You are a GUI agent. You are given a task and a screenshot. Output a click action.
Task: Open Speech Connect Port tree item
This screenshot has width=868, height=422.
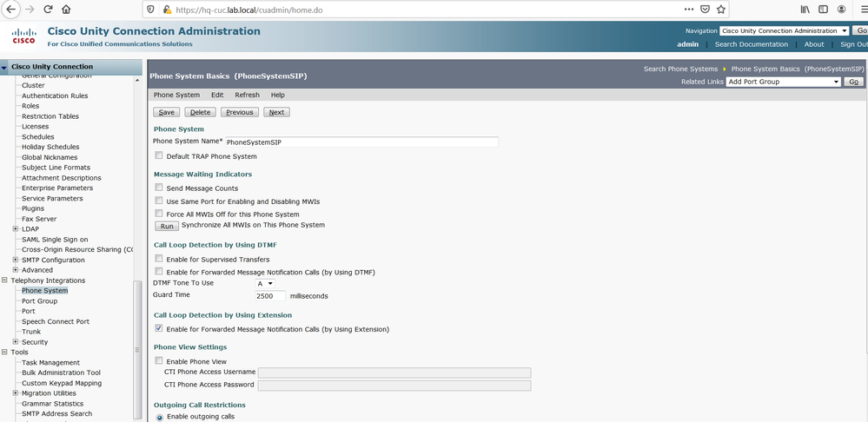[56, 321]
